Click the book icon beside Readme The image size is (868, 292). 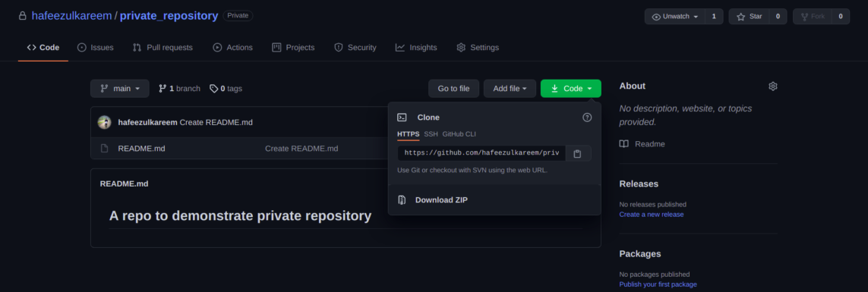click(624, 144)
